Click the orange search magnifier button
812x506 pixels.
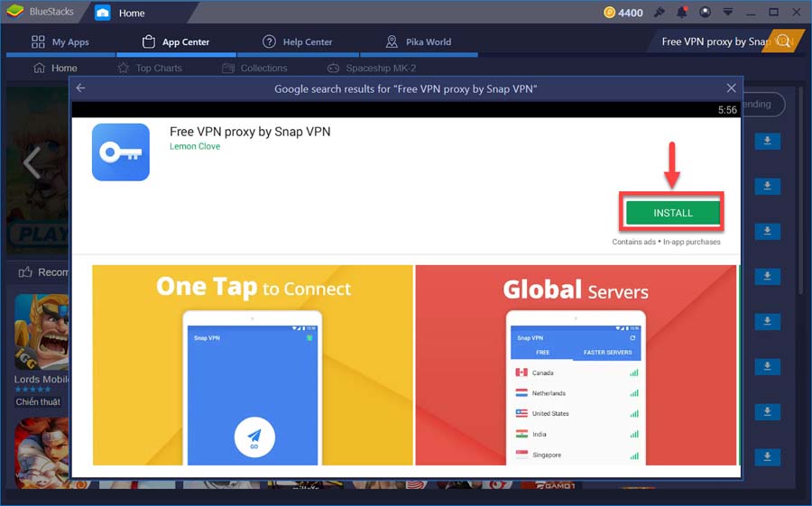point(783,41)
